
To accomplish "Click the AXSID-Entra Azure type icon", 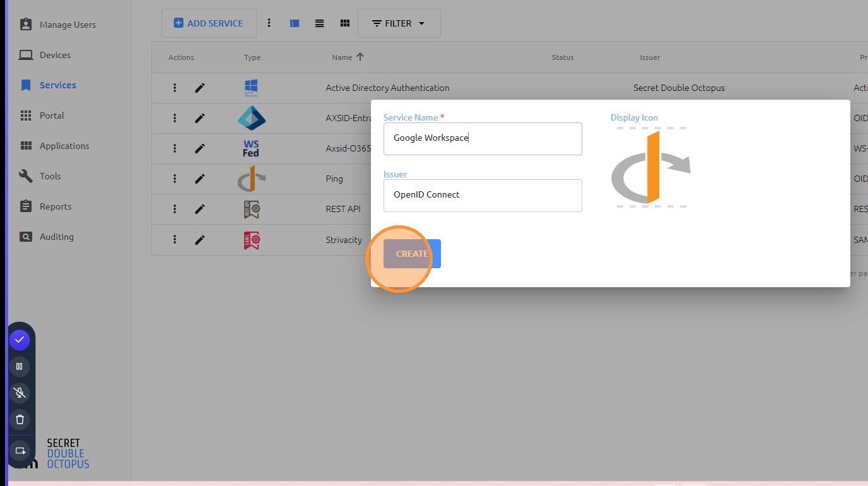I will [251, 118].
